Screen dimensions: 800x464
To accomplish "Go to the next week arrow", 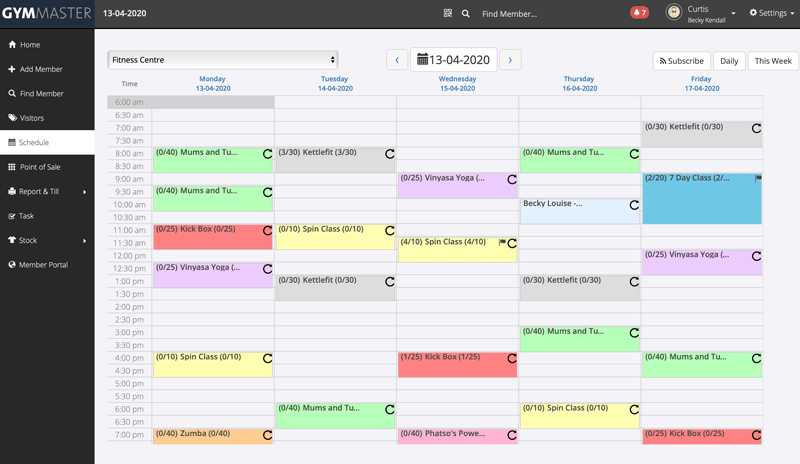I will [510, 60].
